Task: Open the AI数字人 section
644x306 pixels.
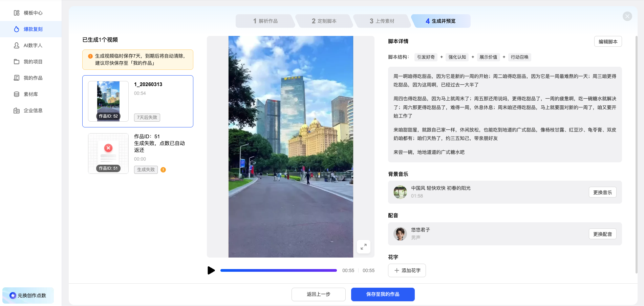Action: click(33, 45)
